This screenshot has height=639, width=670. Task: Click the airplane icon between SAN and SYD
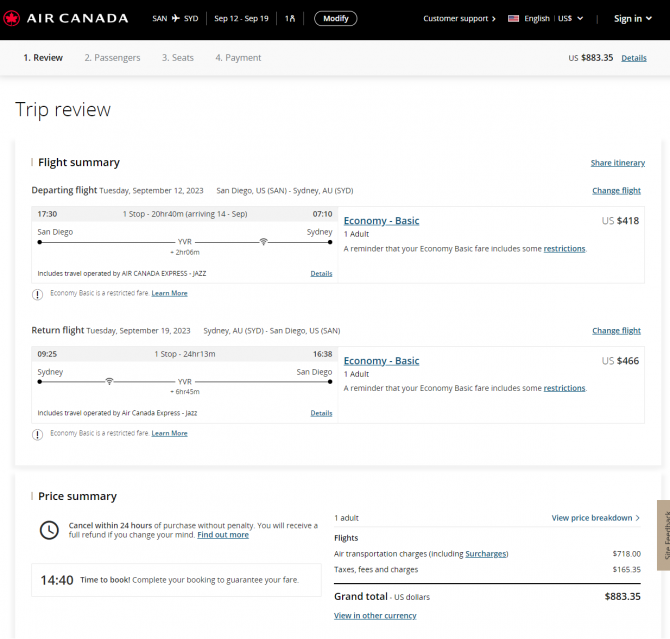tap(176, 18)
